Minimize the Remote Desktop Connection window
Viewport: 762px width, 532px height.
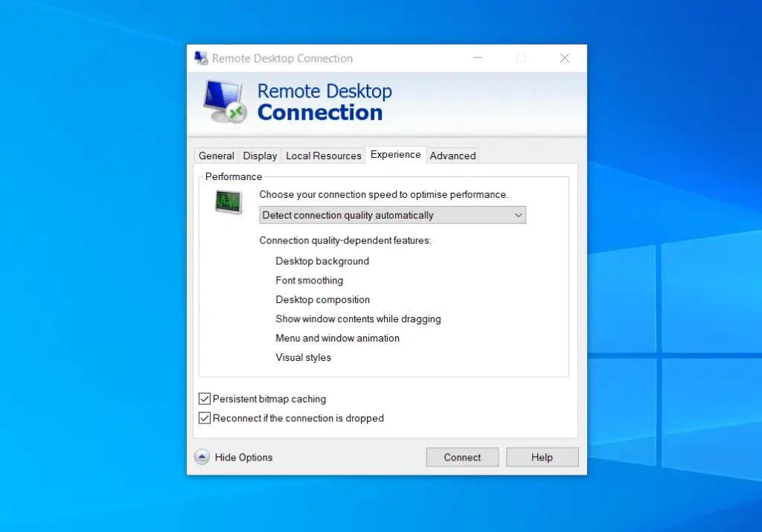pos(478,58)
